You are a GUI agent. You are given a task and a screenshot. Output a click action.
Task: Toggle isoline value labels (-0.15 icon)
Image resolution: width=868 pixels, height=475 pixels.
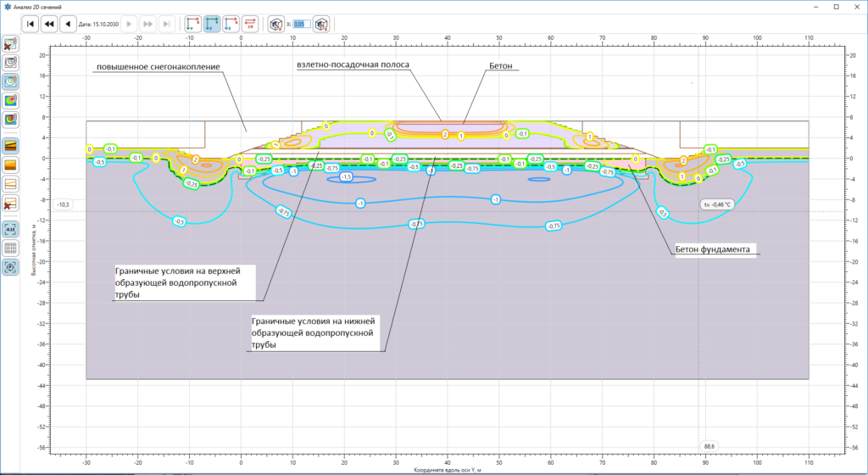coord(10,229)
